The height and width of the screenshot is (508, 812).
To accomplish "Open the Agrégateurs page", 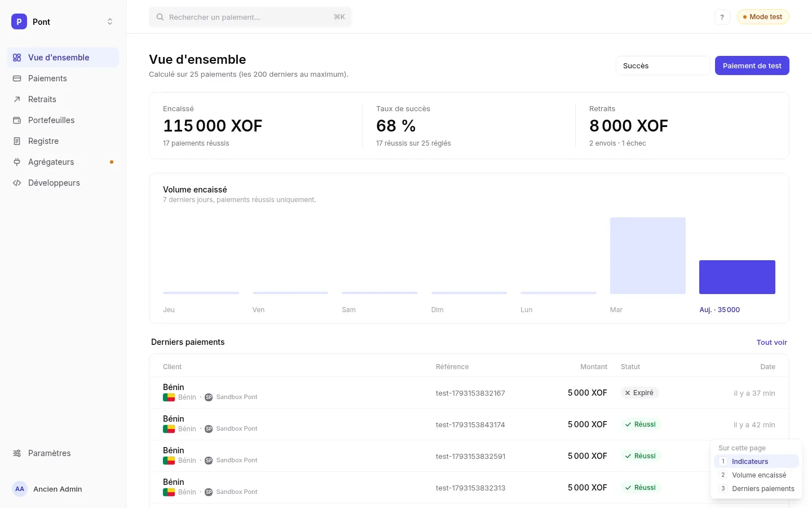I will point(63,162).
